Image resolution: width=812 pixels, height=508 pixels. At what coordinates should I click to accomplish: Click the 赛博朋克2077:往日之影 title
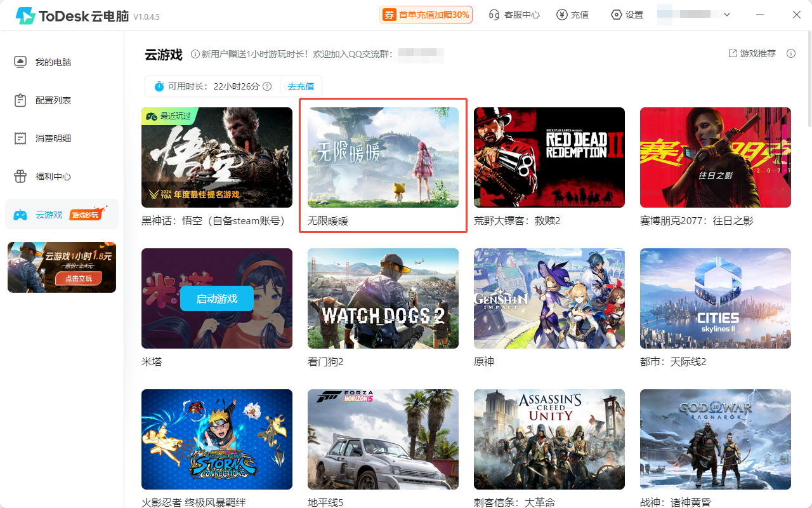[697, 221]
